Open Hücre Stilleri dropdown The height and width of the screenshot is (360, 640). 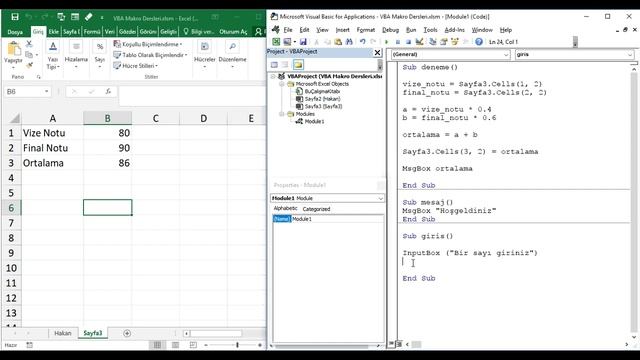click(136, 66)
